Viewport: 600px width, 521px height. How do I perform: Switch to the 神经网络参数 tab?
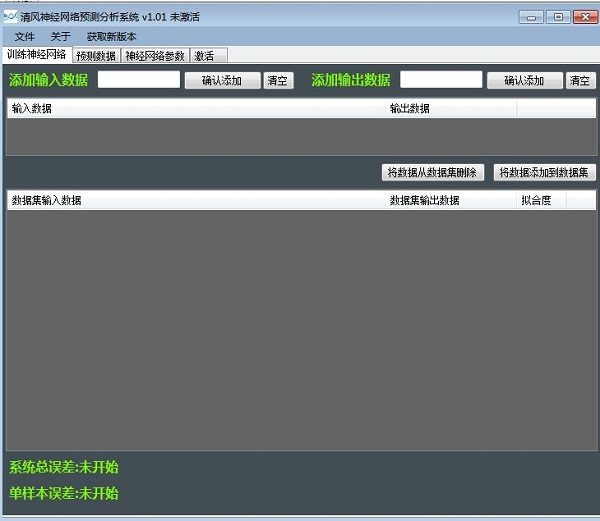pyautogui.click(x=155, y=56)
